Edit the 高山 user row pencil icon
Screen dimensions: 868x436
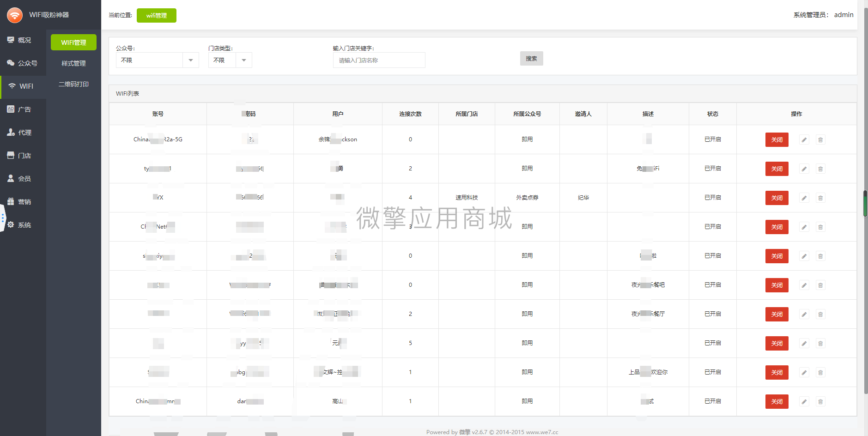(x=804, y=401)
